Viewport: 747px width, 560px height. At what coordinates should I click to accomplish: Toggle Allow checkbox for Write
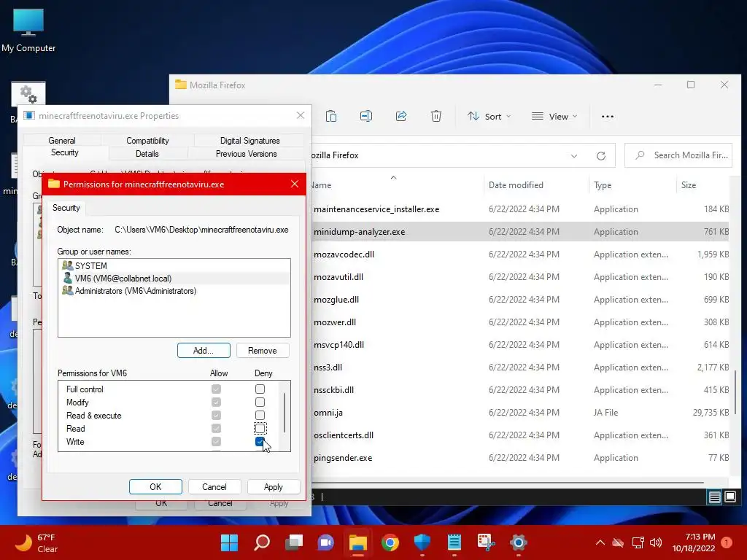(216, 442)
